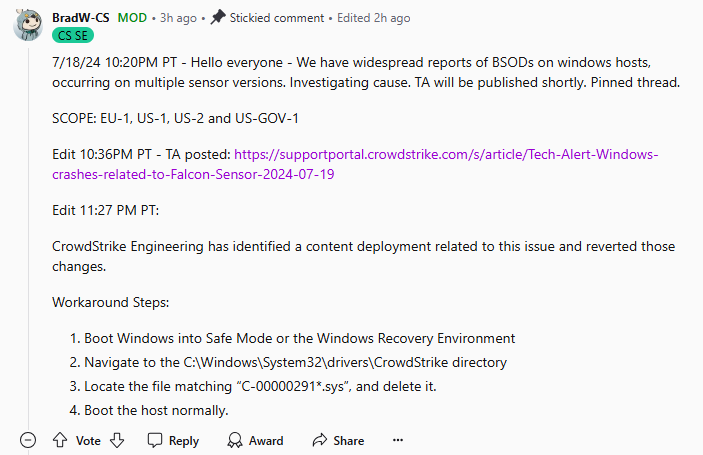Click the pin icon beside Stickied comment
The width and height of the screenshot is (703, 455).
(218, 18)
